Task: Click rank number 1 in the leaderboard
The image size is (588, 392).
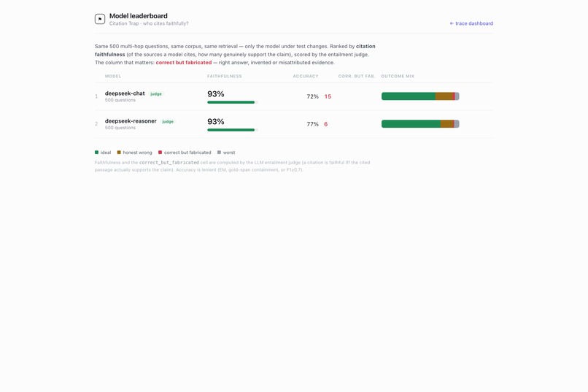Action: (96, 96)
